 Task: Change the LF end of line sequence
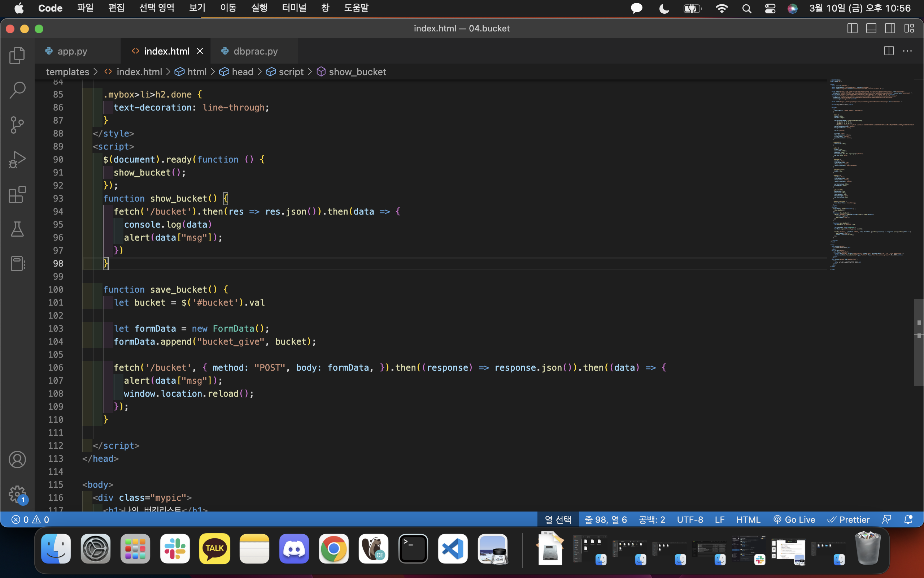coord(719,519)
